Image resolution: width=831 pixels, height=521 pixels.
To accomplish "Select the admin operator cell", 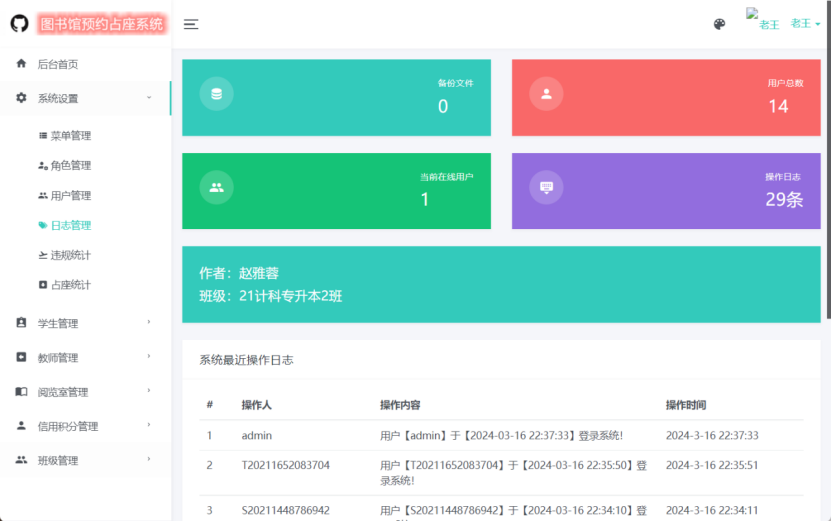I will click(257, 435).
